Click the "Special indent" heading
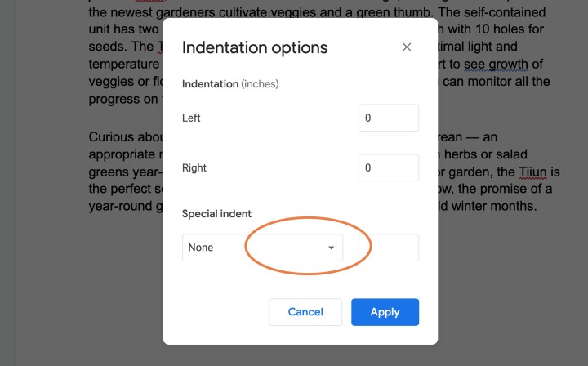 216,214
